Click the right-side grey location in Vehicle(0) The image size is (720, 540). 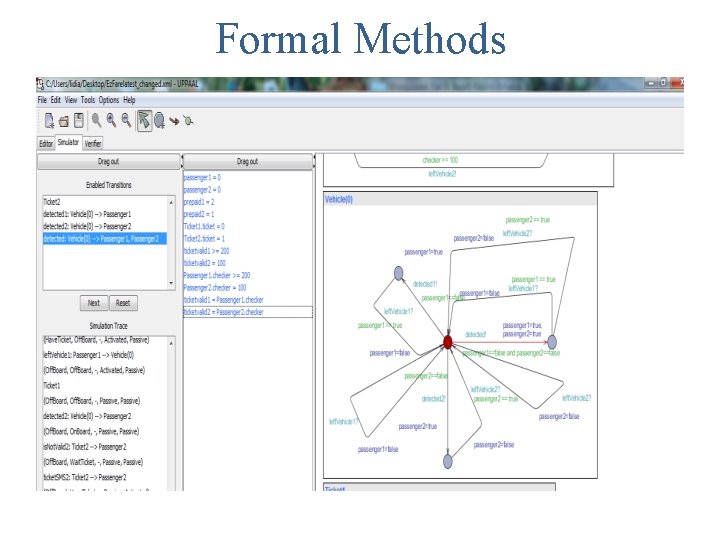pos(552,342)
